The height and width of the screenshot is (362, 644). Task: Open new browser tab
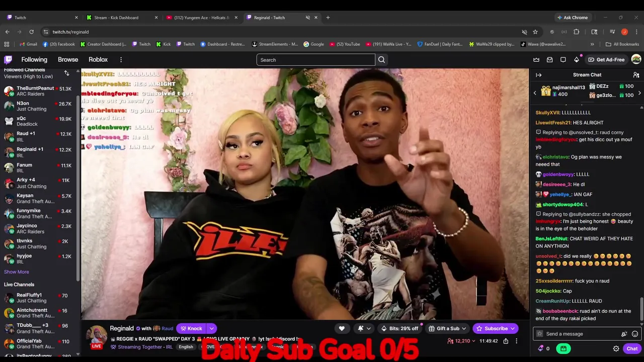pos(328,18)
